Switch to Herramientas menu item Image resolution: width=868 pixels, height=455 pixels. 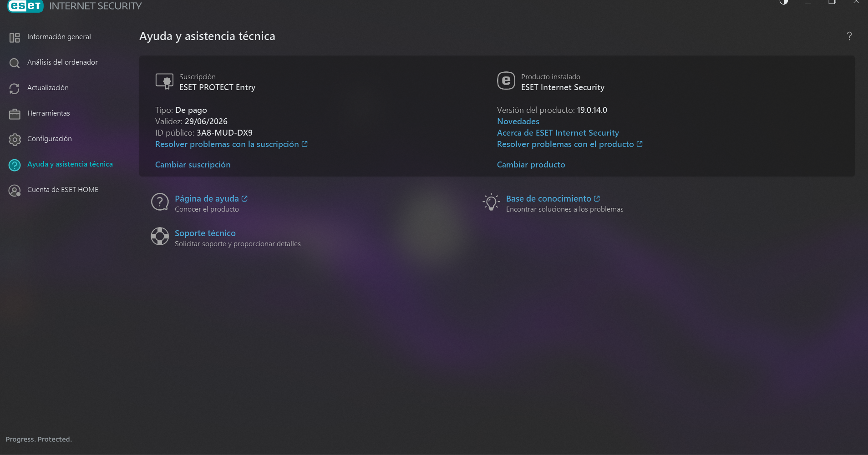49,113
